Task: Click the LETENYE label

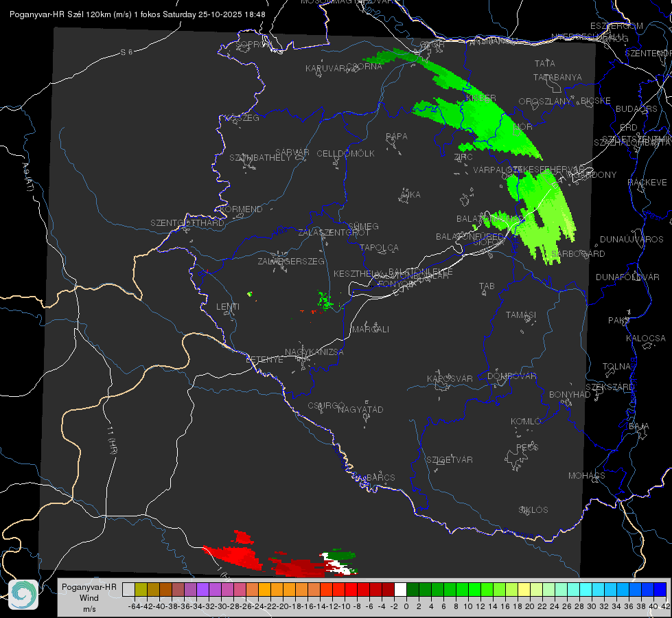Action: click(264, 360)
